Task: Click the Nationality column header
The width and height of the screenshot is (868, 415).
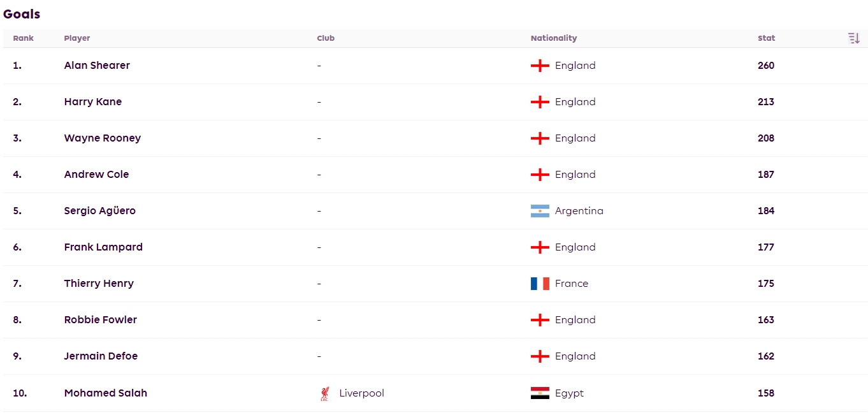Action: click(554, 38)
